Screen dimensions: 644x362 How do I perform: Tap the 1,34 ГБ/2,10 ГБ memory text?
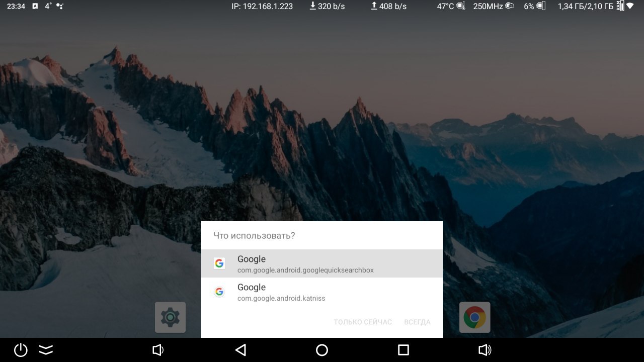586,6
